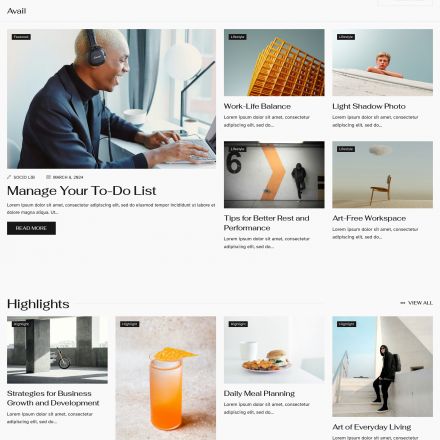Image resolution: width=440 pixels, height=440 pixels.
Task: Open the VIEW ALL highlights link
Action: pyautogui.click(x=416, y=303)
